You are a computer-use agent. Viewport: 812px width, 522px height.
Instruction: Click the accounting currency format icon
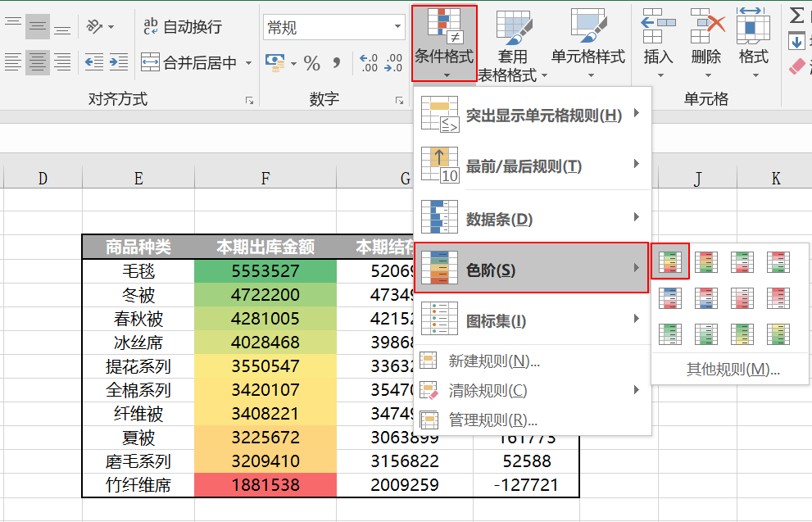pyautogui.click(x=275, y=63)
